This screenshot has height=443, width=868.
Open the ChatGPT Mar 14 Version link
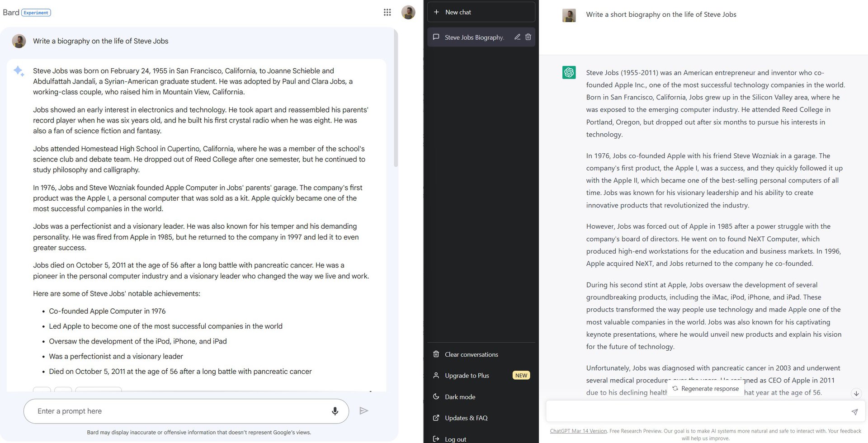point(578,431)
